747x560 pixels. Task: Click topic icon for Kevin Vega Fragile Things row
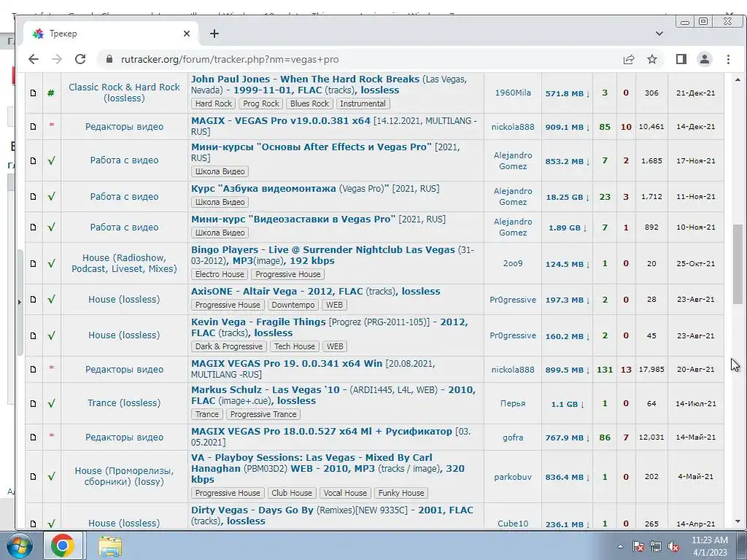pos(34,335)
